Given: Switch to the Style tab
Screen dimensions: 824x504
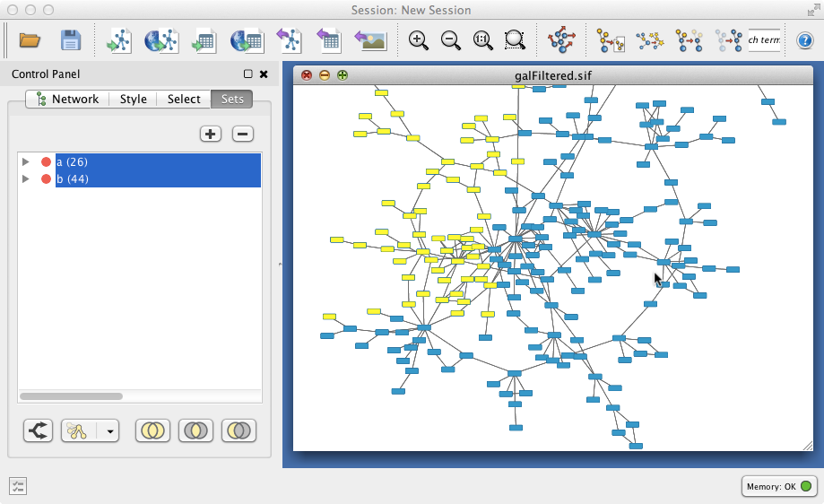Looking at the screenshot, I should [133, 99].
